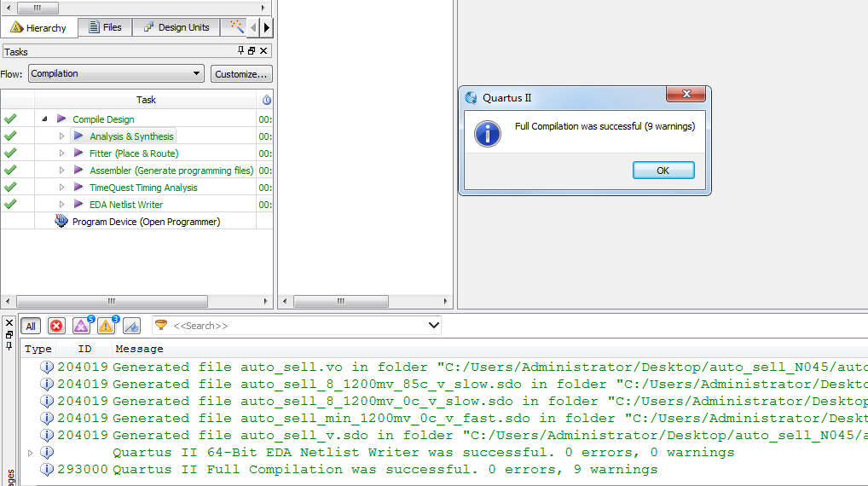
Task: Click the Analysis & Synthesis play icon
Action: [78, 136]
